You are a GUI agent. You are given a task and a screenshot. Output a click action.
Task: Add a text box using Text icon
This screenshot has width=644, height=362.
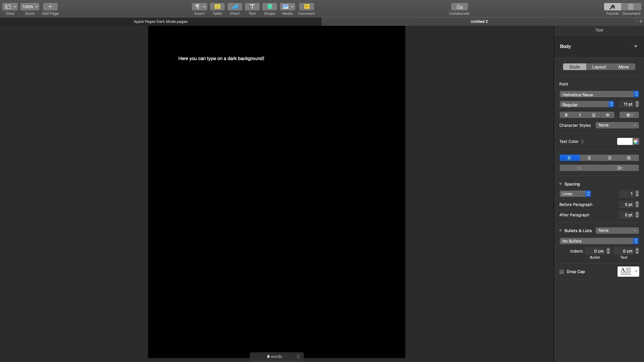point(252,7)
